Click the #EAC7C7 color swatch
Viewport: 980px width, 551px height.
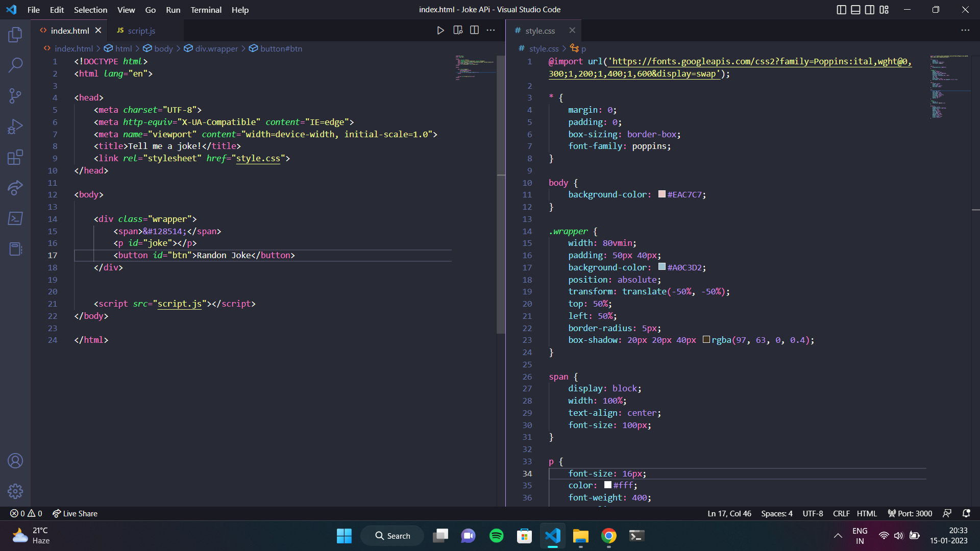(662, 194)
